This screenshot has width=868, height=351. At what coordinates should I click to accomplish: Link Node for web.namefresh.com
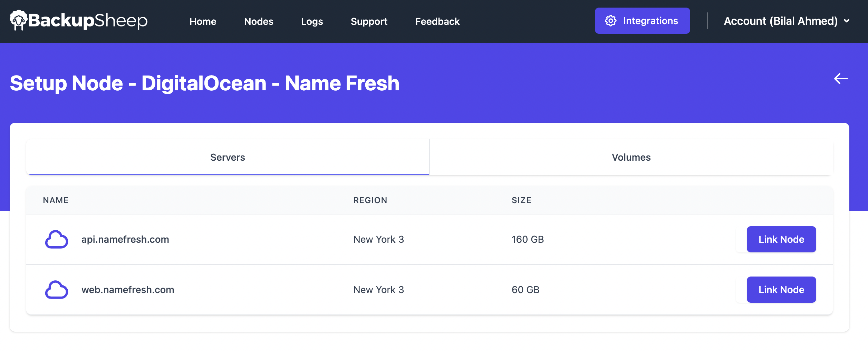pyautogui.click(x=781, y=290)
